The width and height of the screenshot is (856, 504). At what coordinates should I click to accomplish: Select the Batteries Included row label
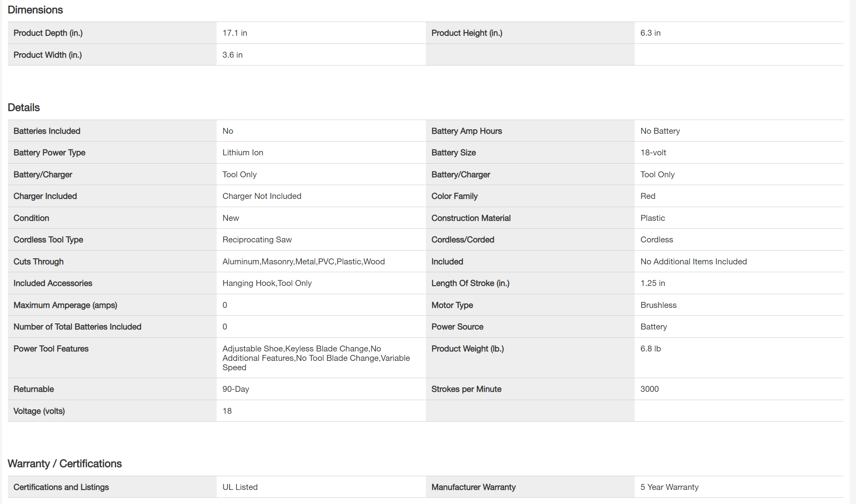(47, 131)
